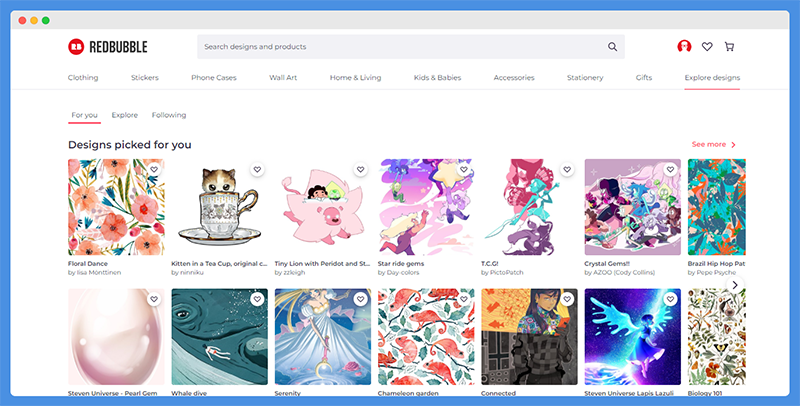Open the Brazil Hip Hop pattern thumbnail
Viewport: 800px width, 406px height.
click(x=717, y=207)
